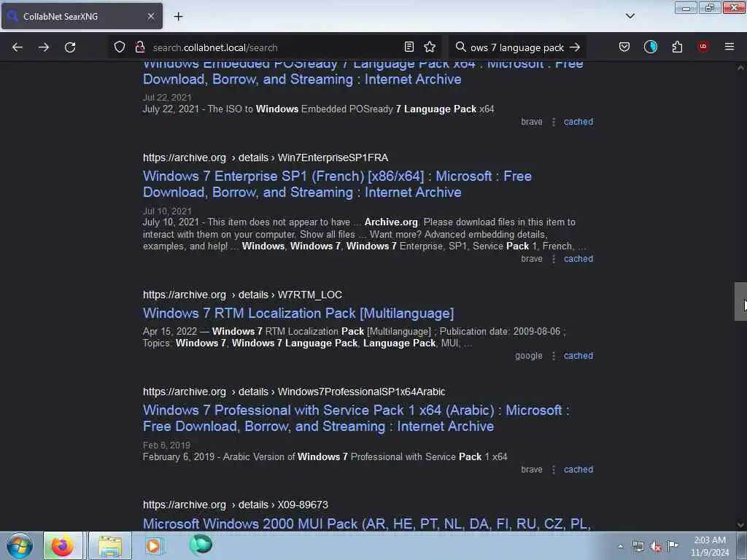Open the Windows Start menu
747x560 pixels.
(x=20, y=545)
